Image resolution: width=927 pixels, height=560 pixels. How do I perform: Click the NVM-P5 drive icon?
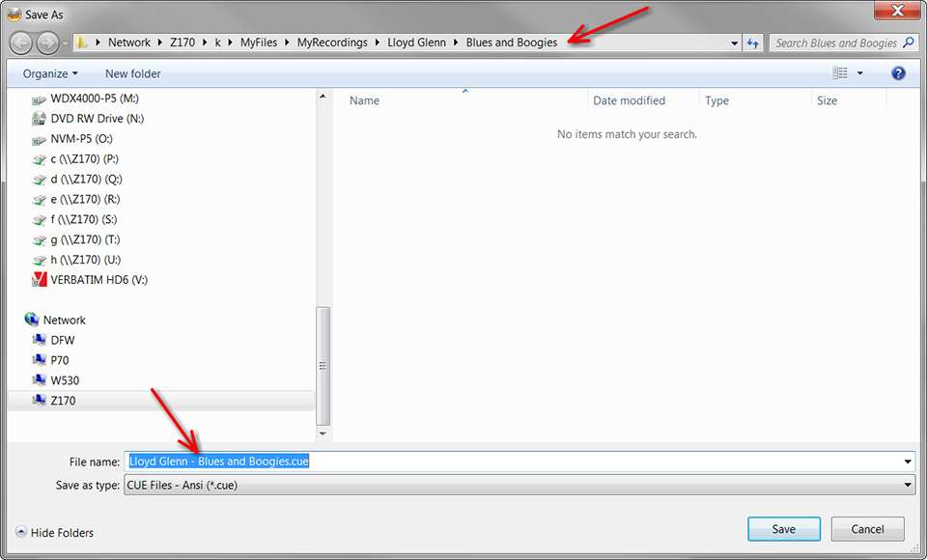click(x=39, y=140)
